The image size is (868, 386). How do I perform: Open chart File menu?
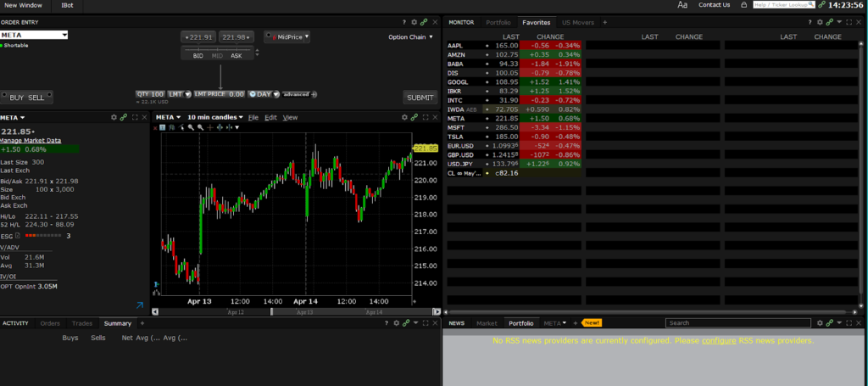(253, 117)
